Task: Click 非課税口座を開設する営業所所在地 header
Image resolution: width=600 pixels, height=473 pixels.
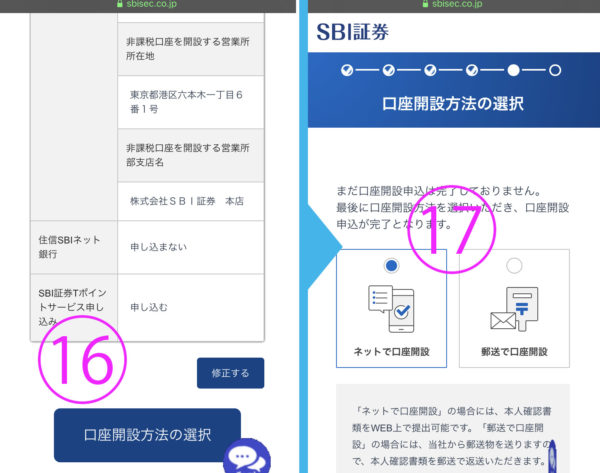Action: tap(191, 49)
